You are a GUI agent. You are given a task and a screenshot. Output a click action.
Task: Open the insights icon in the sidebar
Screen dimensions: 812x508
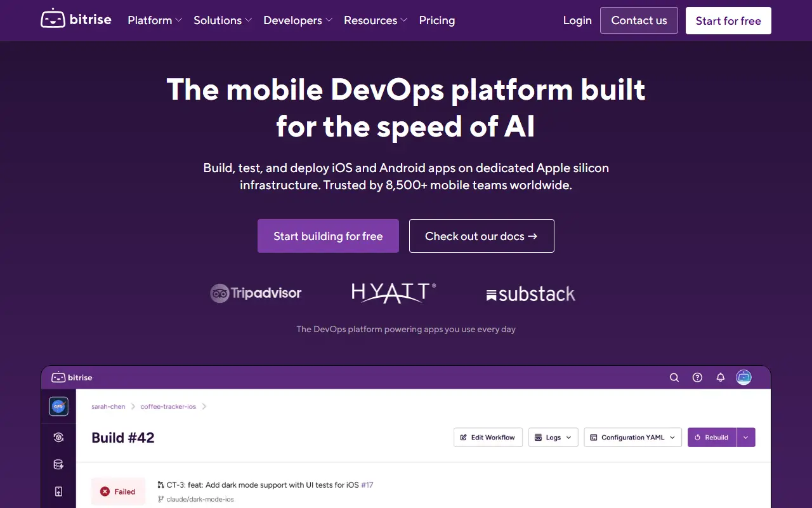[x=58, y=437]
